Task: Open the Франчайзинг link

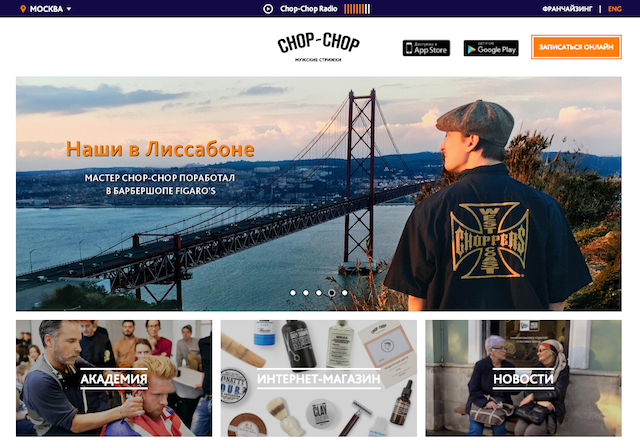Action: click(x=567, y=9)
